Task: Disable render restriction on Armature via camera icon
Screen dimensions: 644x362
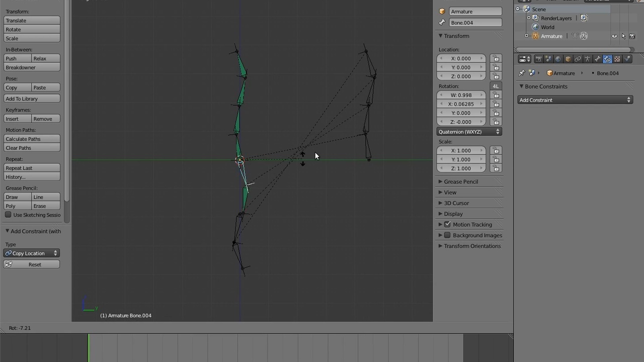Action: 632,36
